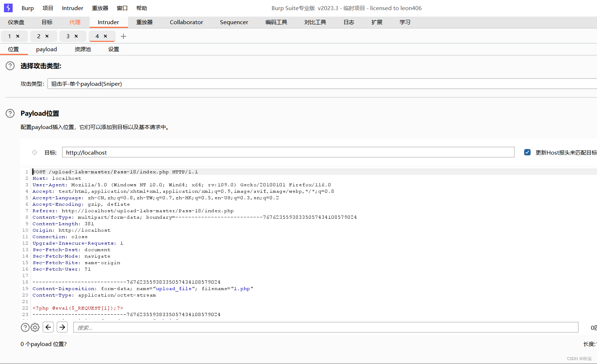This screenshot has height=364, width=597.
Task: Click the Upgrade-Insecure-Requests header line
Action: (78, 243)
